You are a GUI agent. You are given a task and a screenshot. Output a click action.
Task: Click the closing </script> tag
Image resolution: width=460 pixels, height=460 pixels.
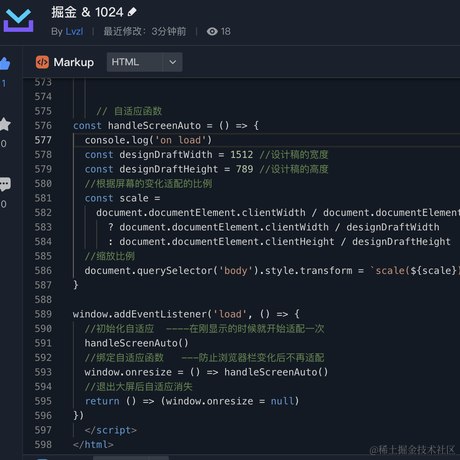(111, 430)
